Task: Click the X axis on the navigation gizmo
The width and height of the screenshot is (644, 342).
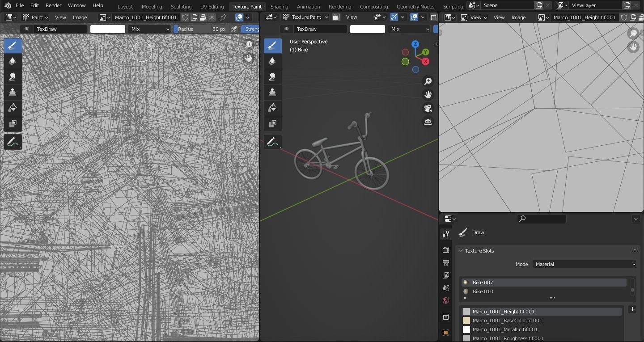Action: [x=425, y=61]
